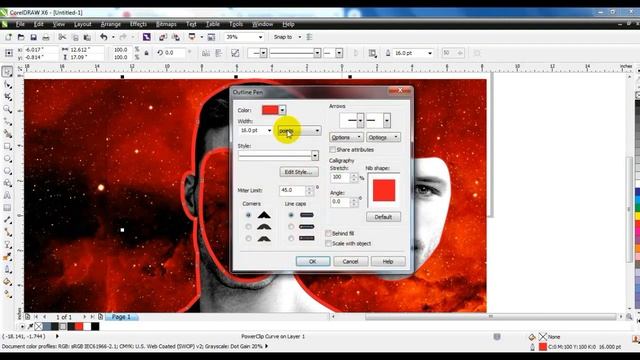Select beveled corners radio button
Image resolution: width=640 pixels, height=360 pixels.
point(248,238)
